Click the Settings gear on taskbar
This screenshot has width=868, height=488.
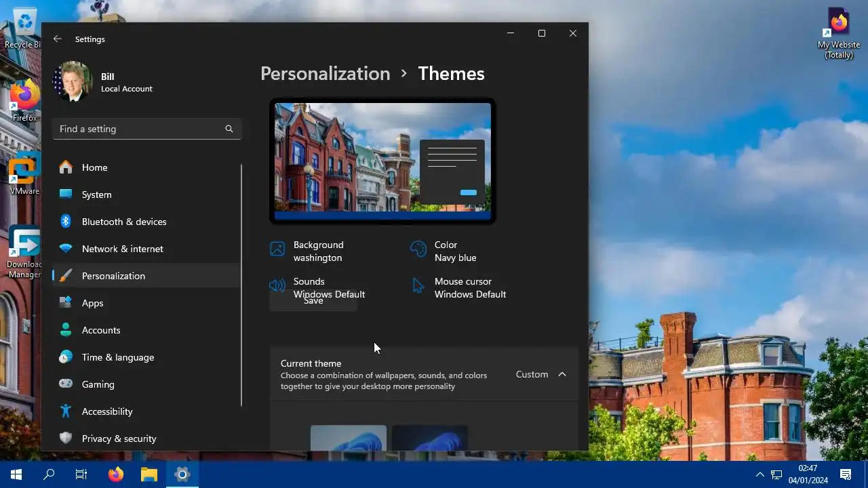click(x=182, y=474)
